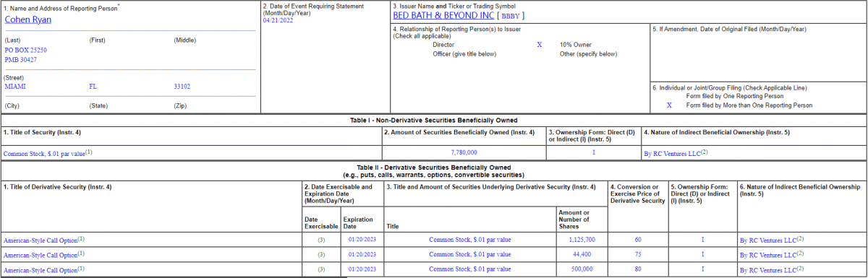The image size is (868, 278).
Task: Click the PMB 30427 address line
Action: coord(20,60)
